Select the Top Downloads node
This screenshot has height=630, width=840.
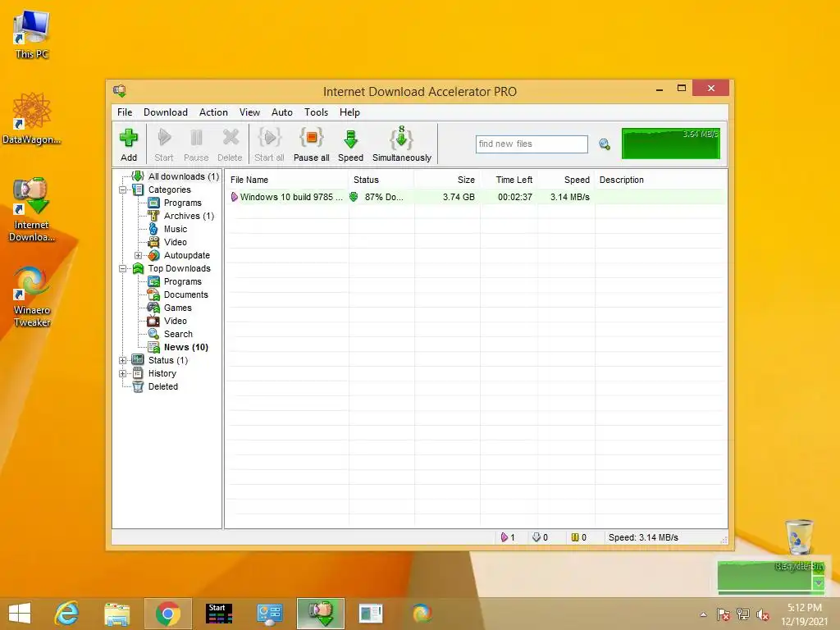point(180,268)
